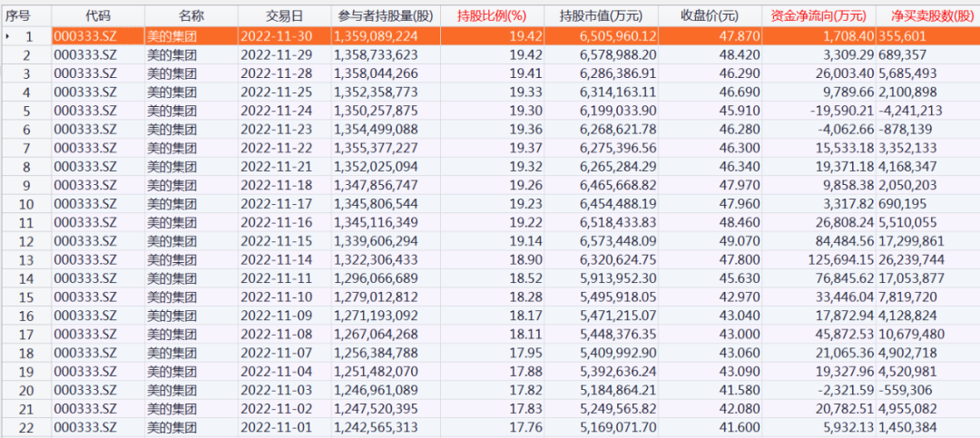The height and width of the screenshot is (438, 980).
Task: Click the 持股市值(万元) column header
Action: 602,15
